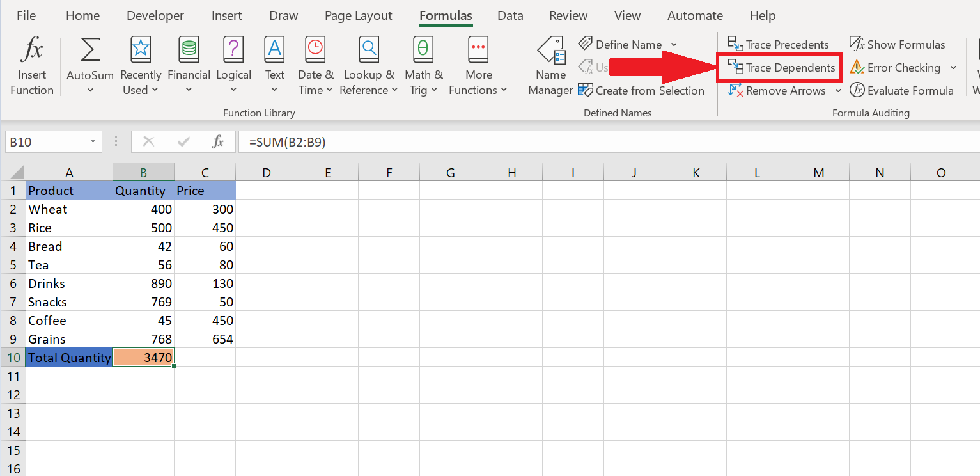The width and height of the screenshot is (980, 476).
Task: Open the Name Manager
Action: tap(550, 64)
